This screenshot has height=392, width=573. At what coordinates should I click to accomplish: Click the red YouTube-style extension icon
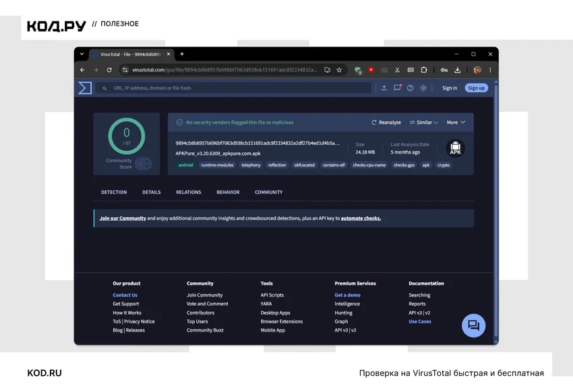pyautogui.click(x=371, y=70)
